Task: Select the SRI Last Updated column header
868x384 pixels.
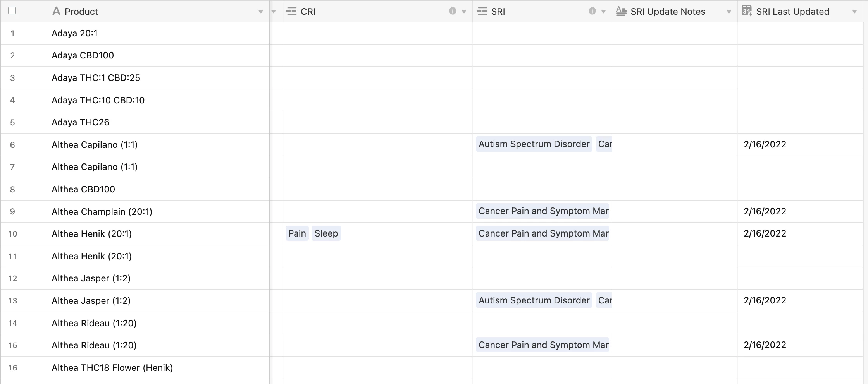Action: click(800, 11)
